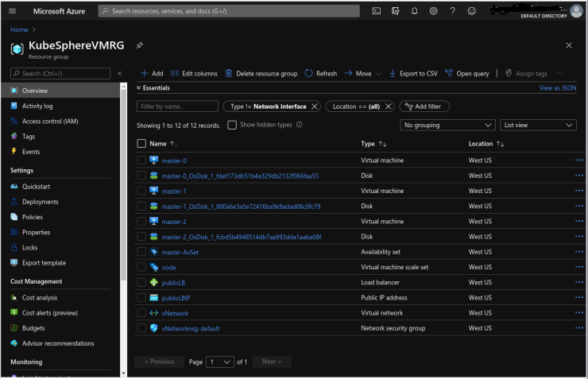The width and height of the screenshot is (588, 379).
Task: Collapse the sidebar with double chevron
Action: (x=120, y=73)
